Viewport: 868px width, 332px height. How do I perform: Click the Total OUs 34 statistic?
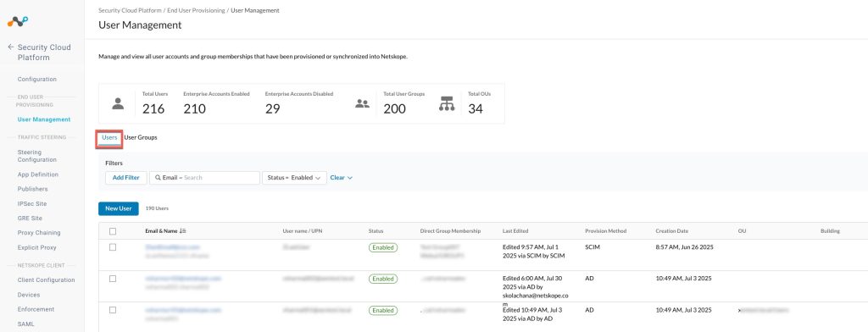pyautogui.click(x=480, y=103)
